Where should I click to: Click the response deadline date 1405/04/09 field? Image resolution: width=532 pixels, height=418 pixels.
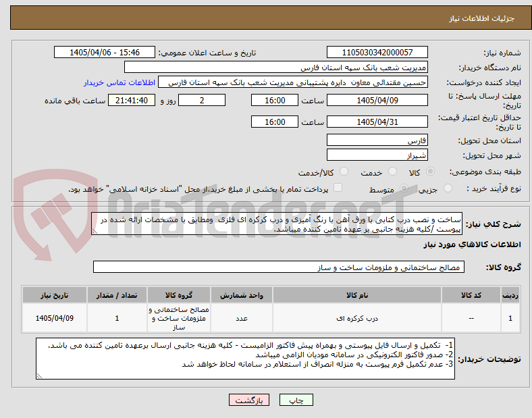coord(377,100)
